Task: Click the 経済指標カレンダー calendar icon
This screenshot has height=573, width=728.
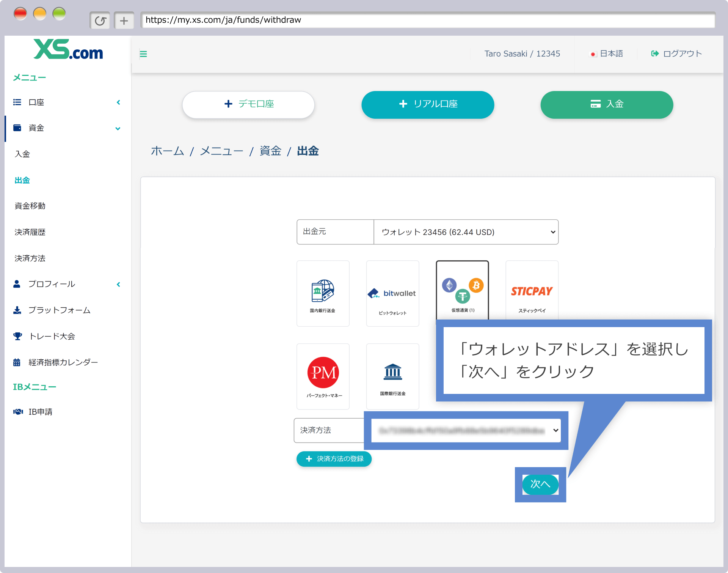Action: point(17,362)
